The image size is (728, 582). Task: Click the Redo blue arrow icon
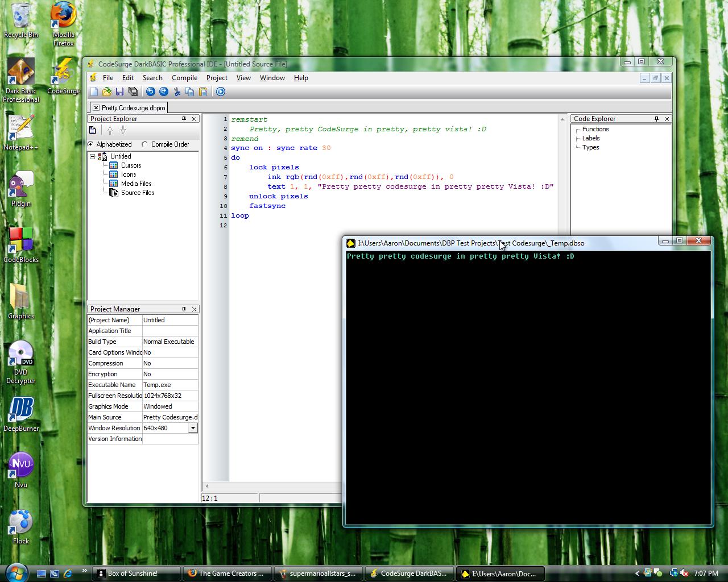coord(163,92)
